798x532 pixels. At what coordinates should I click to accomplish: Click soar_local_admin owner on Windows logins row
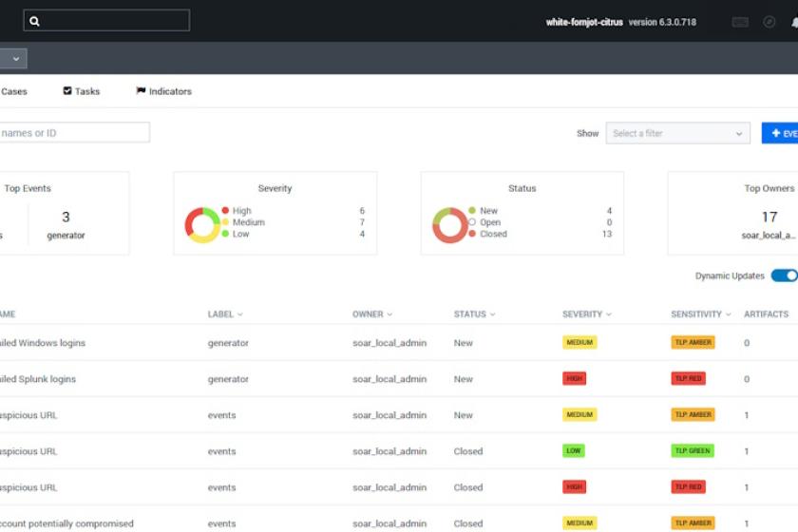pyautogui.click(x=389, y=343)
